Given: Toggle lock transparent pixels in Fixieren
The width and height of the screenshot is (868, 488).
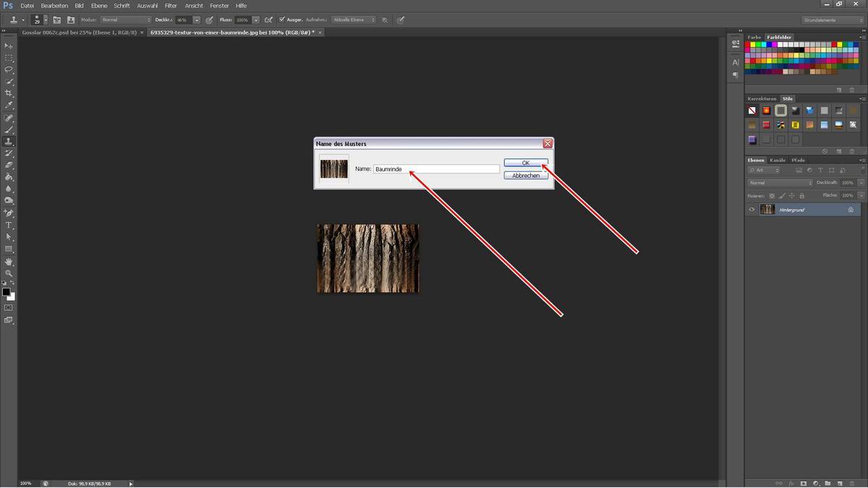Looking at the screenshot, I should (x=772, y=195).
